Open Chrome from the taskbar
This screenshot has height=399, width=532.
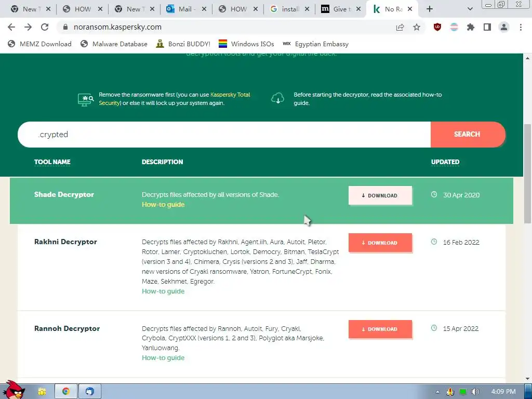coord(66,392)
